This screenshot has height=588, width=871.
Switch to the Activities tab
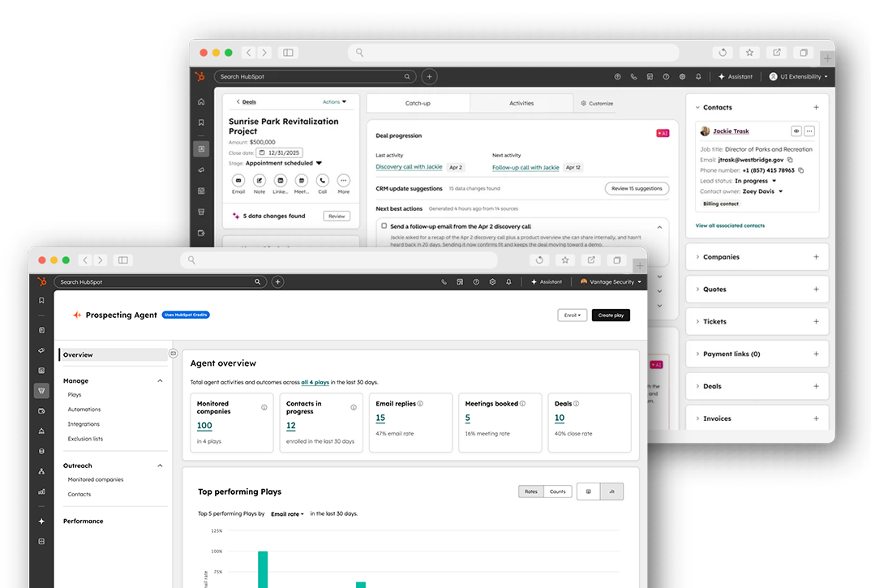pyautogui.click(x=521, y=103)
